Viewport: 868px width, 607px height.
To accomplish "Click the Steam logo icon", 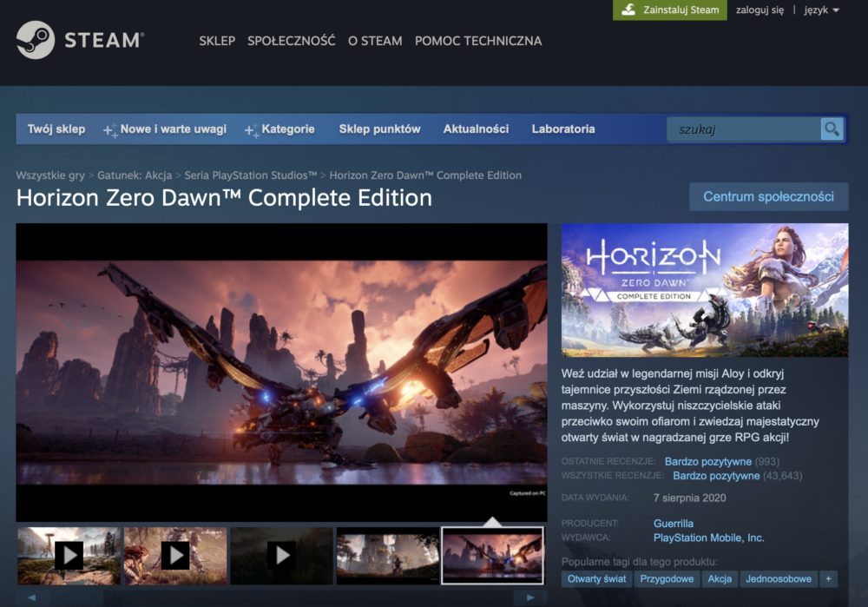I will pos(36,40).
